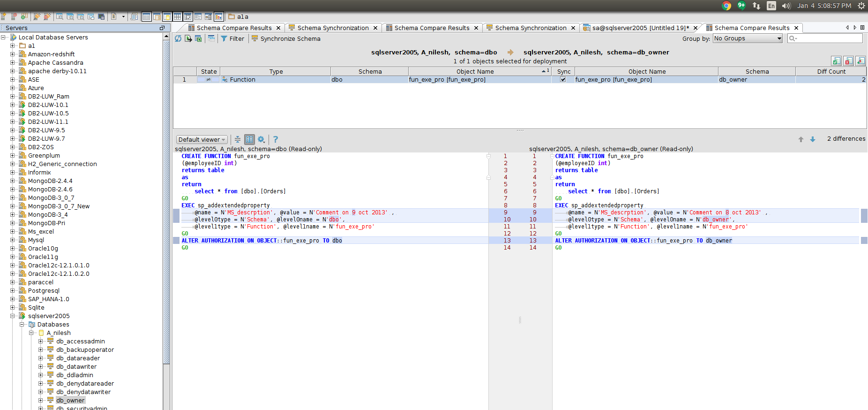Screen dimensions: 868x410
Task: Click the Servers panel scroll up arrow
Action: point(166,37)
